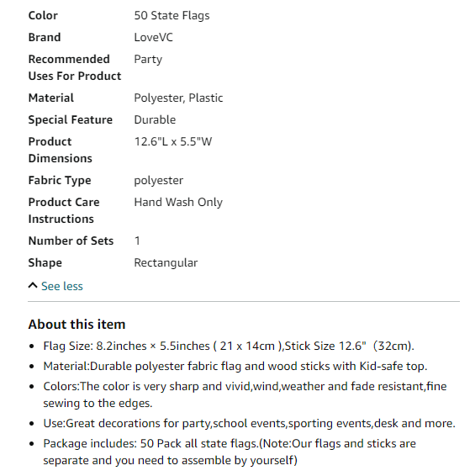Viewport: 475px width, 476px height.
Task: Click the Product Care Instructions label
Action: (64, 211)
